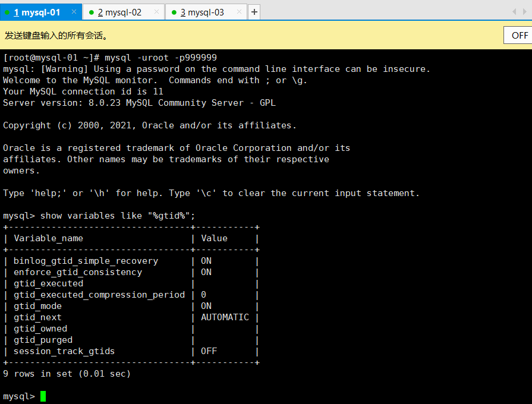Viewport: 532px width, 404px height.
Task: Click the green status dot on mysql-03 tab
Action: click(174, 12)
